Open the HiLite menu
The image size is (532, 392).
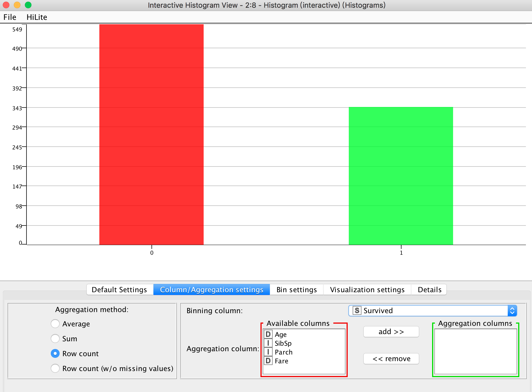(x=37, y=17)
